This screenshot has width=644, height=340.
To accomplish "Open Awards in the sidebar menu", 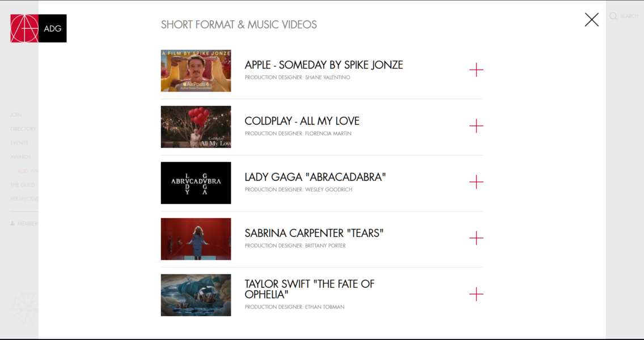I will click(x=20, y=157).
